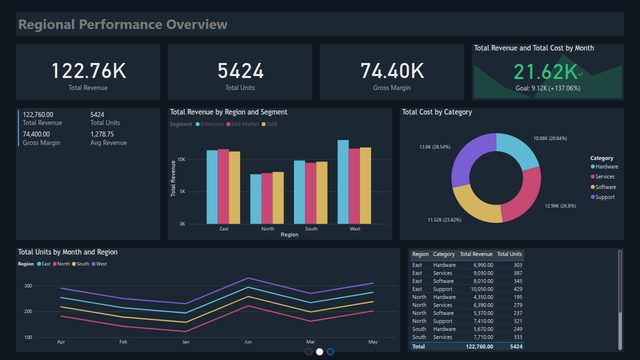Image resolution: width=640 pixels, height=360 pixels.
Task: Select the filled white pagination dot
Action: point(320,352)
